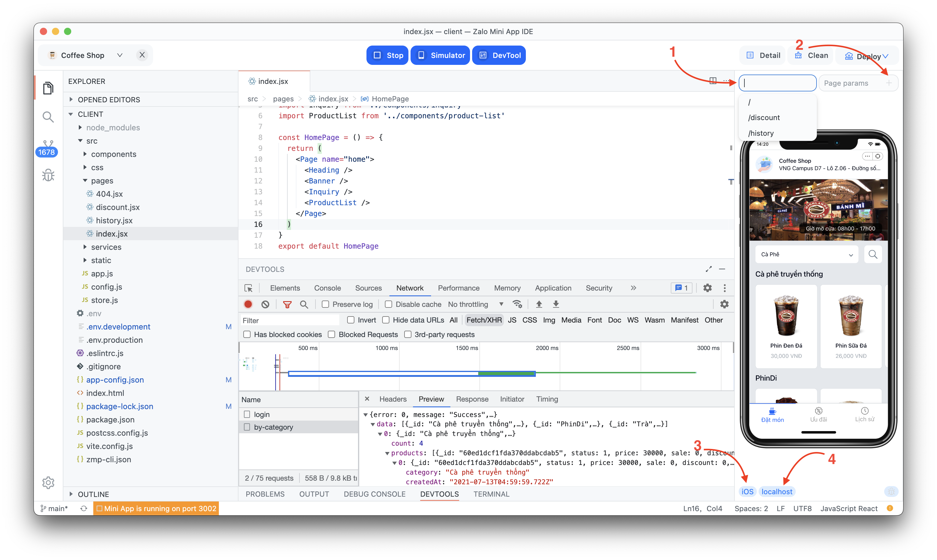The height and width of the screenshot is (560, 937).
Task: Click the inspect element picker in DevTools
Action: coord(248,288)
